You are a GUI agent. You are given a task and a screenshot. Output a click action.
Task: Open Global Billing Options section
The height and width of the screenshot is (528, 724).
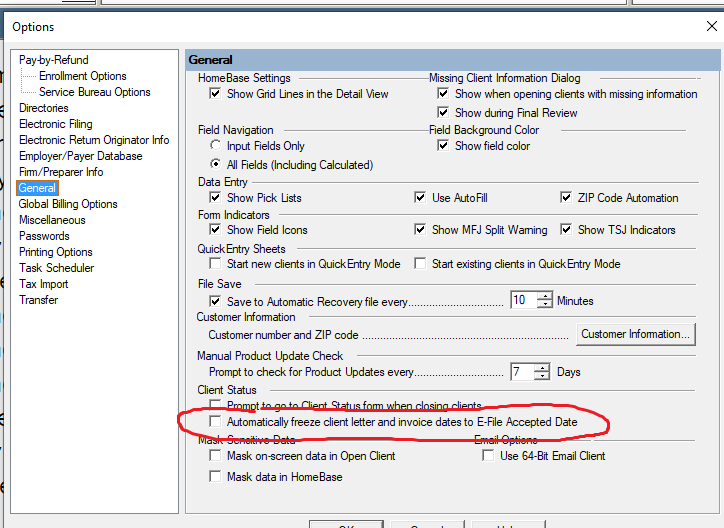click(68, 204)
